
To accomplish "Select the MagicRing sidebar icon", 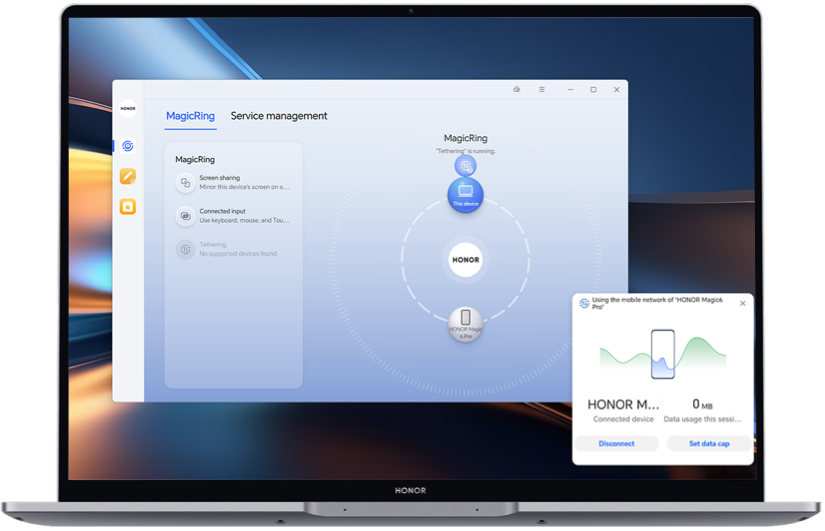I will 128,146.
